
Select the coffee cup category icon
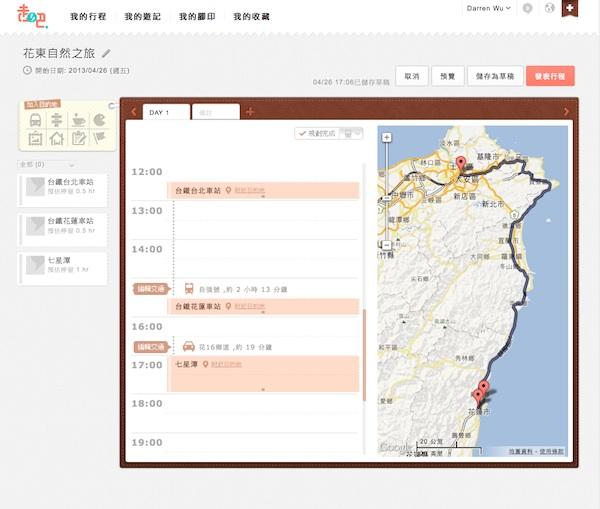(78, 120)
